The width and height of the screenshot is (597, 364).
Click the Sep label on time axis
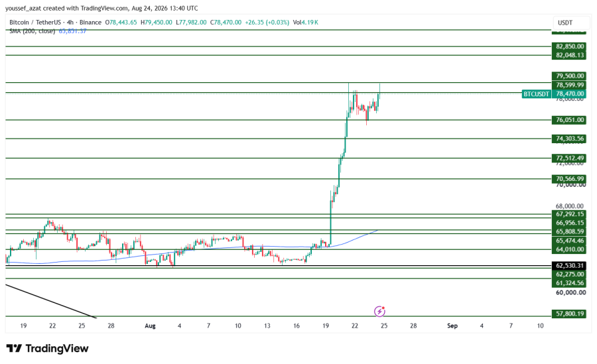(x=452, y=326)
